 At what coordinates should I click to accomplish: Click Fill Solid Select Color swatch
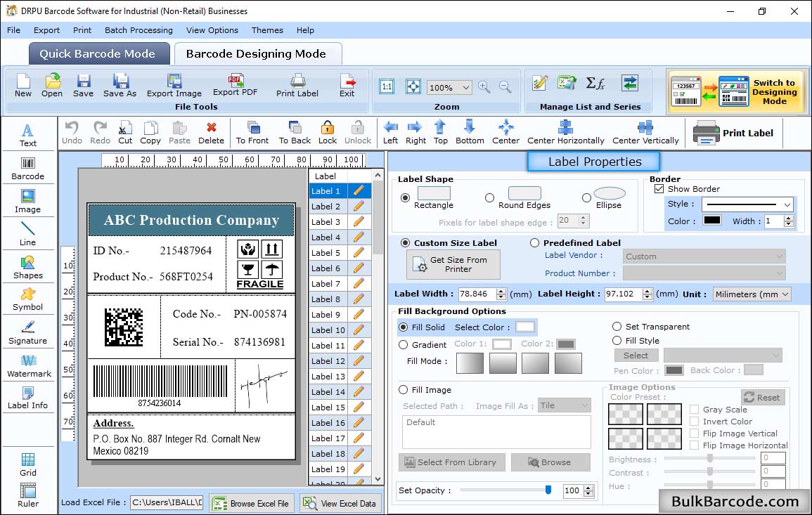point(524,327)
